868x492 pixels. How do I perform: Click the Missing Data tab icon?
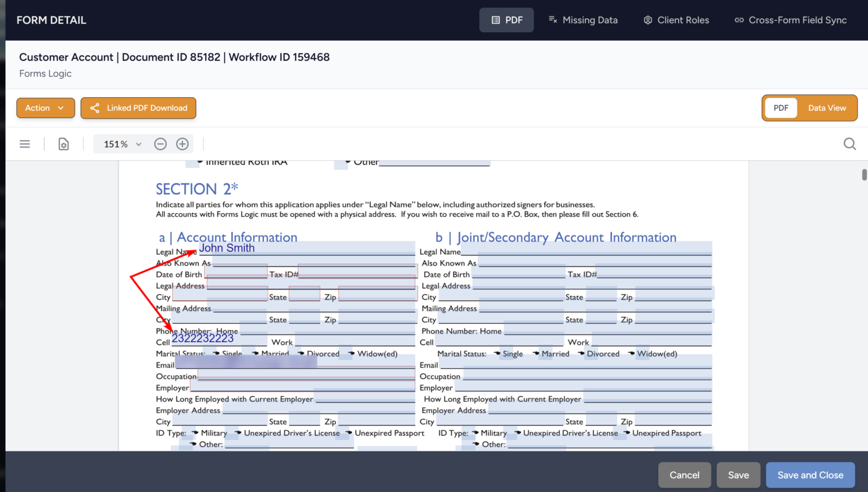click(x=553, y=20)
